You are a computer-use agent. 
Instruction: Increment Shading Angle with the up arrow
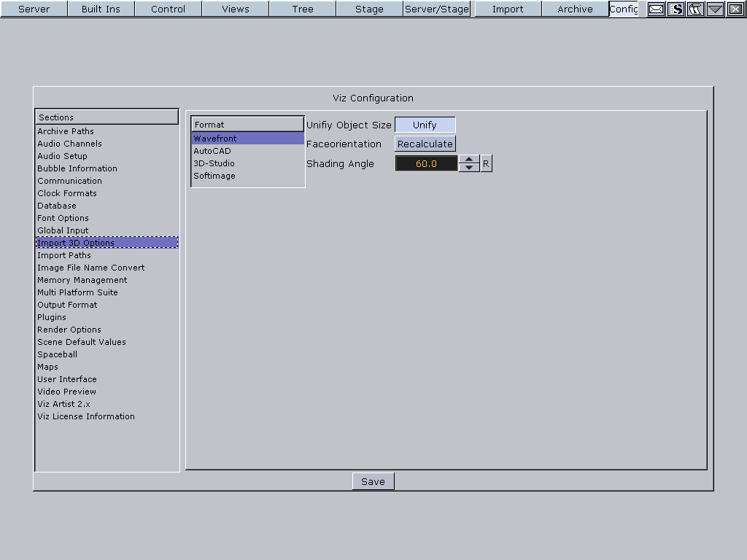(x=469, y=160)
